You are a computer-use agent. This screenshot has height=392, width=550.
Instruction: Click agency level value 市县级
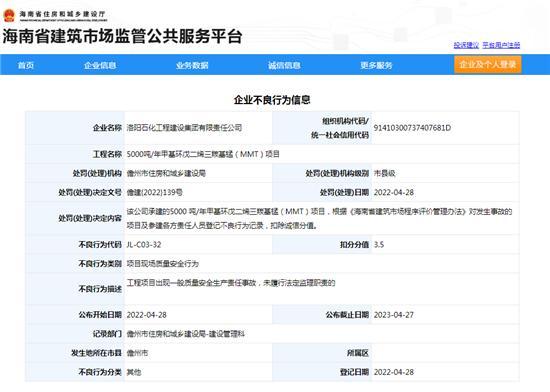384,173
